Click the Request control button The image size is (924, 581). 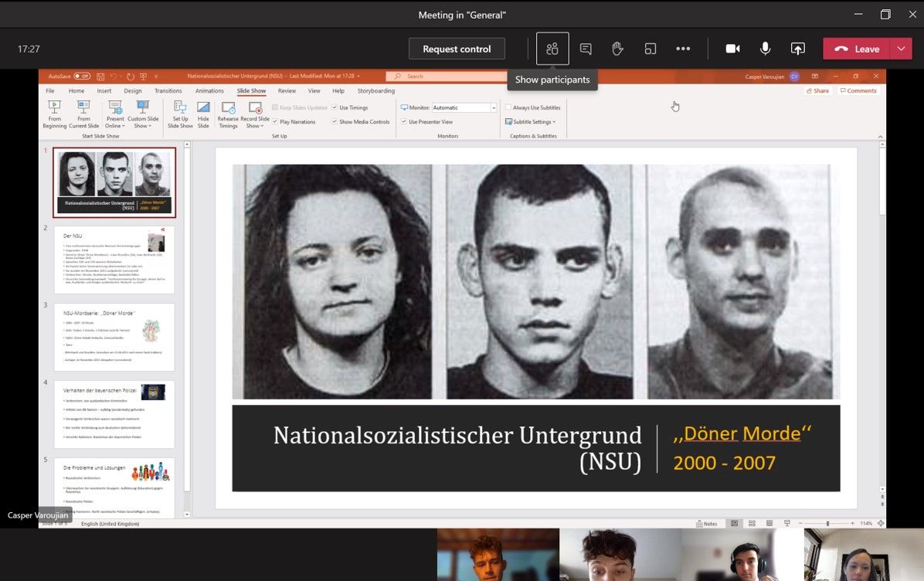[457, 49]
